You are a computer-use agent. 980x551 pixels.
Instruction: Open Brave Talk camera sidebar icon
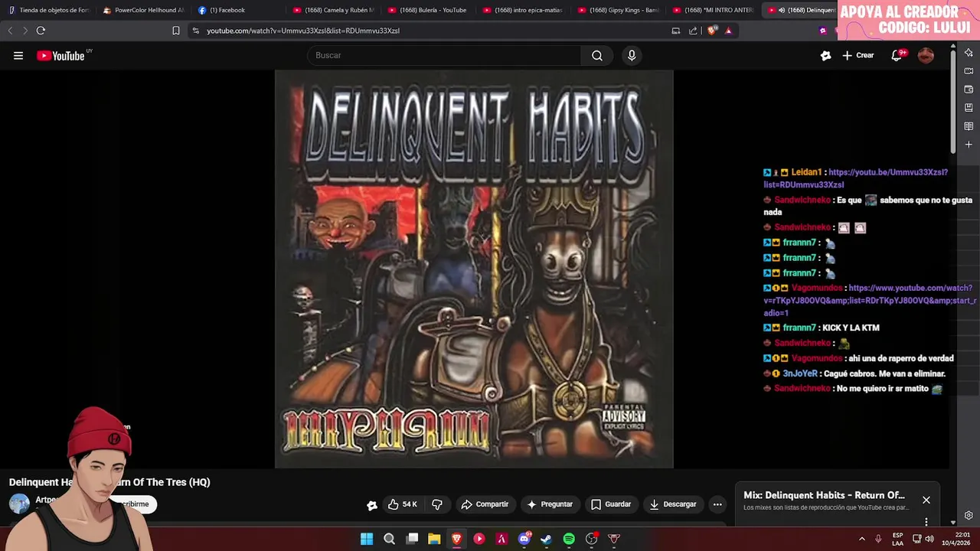click(969, 71)
